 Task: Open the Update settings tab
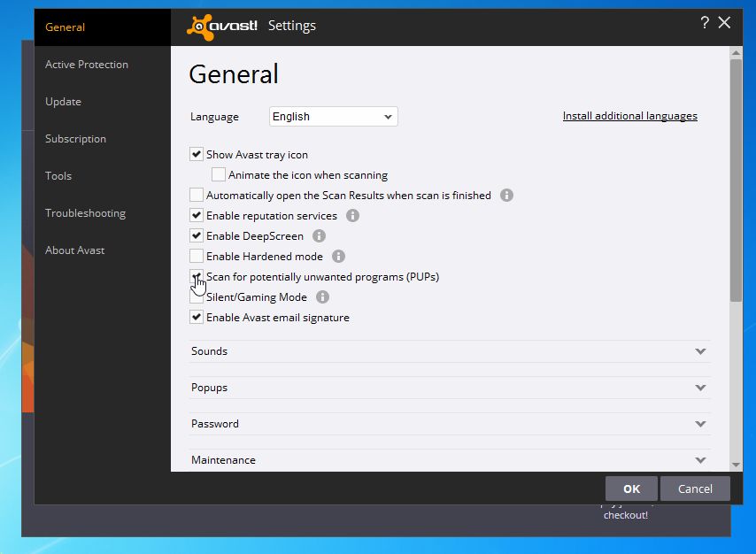[x=102, y=101]
